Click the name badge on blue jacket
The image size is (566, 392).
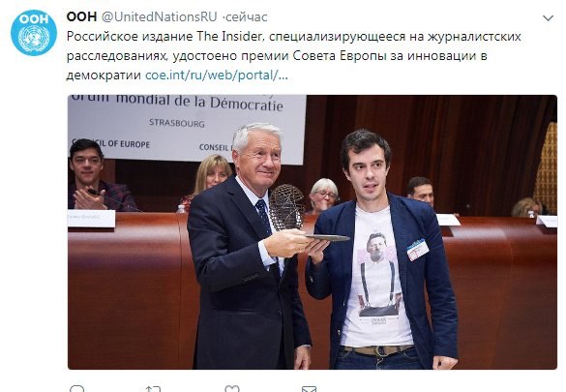pos(418,250)
